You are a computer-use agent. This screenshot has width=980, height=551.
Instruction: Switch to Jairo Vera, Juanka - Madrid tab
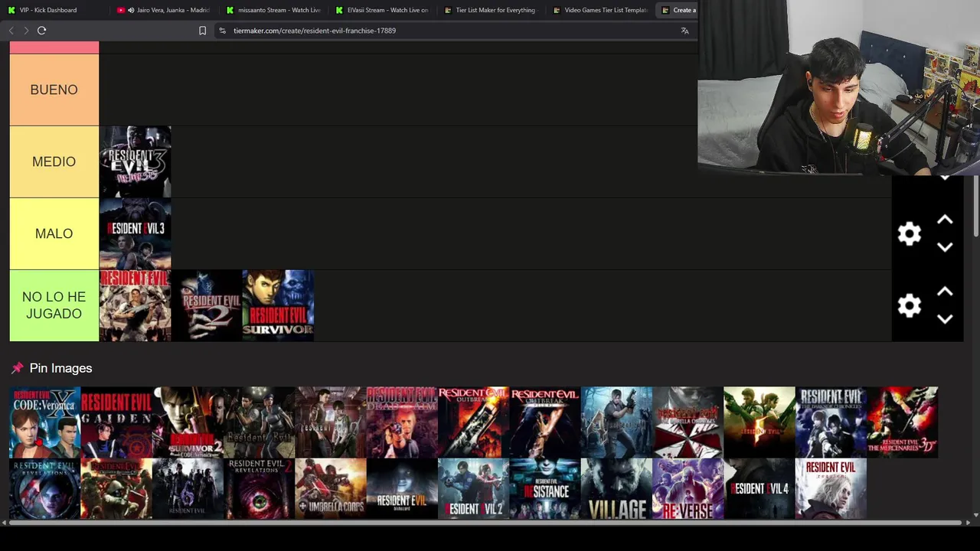[164, 10]
